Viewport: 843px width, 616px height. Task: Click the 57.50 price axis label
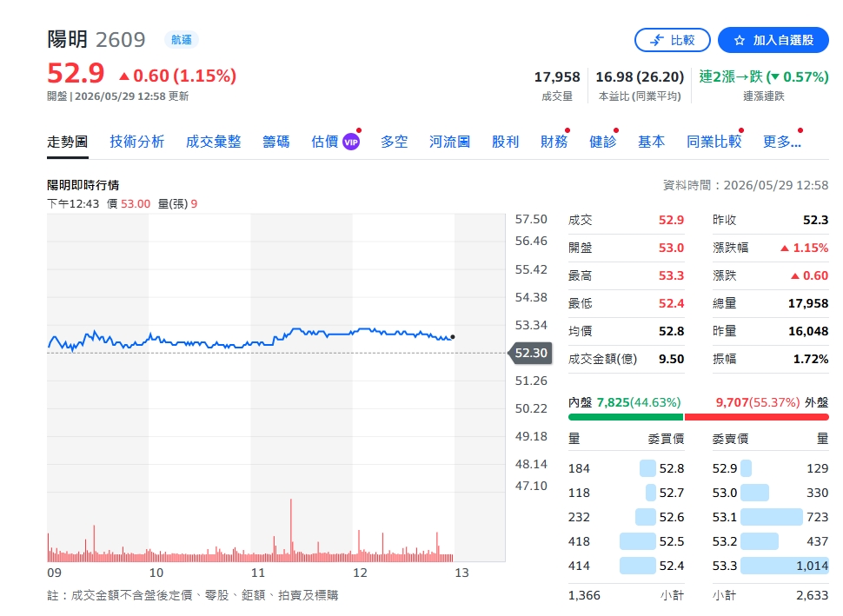pyautogui.click(x=531, y=219)
